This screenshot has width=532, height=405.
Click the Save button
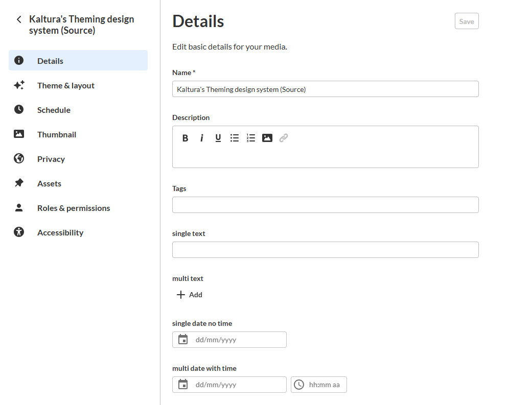467,21
